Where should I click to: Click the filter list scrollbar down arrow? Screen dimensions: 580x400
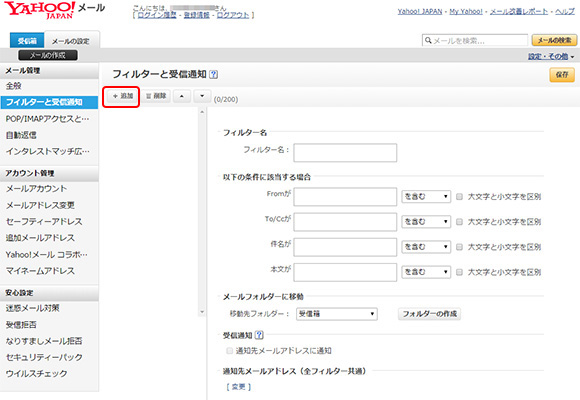(202, 312)
